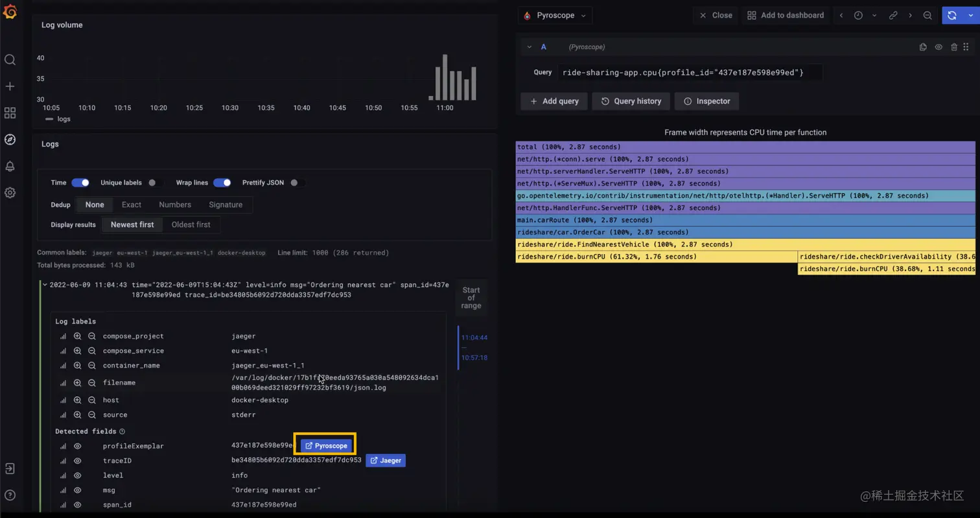The image size is (980, 518).
Task: Click the 11:04:44 log range marker
Action: (474, 338)
